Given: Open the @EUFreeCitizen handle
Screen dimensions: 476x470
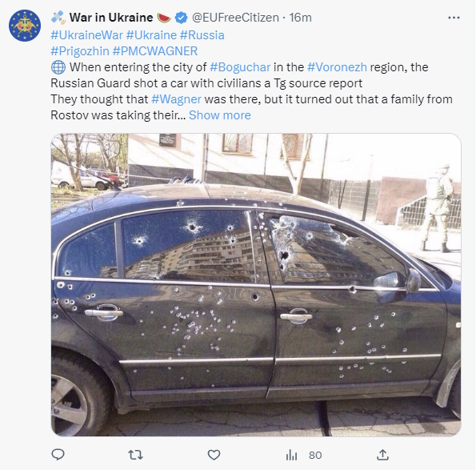Looking at the screenshot, I should click(x=235, y=18).
